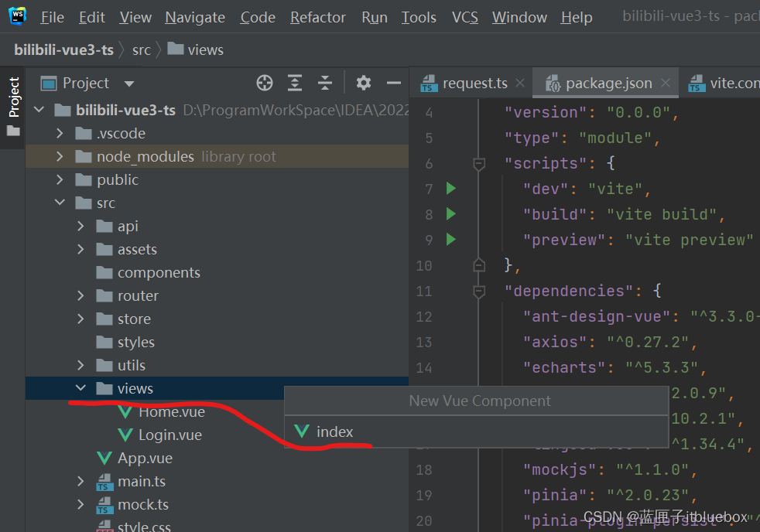Close the request.ts tab
Viewport: 760px width, 532px height.
pyautogui.click(x=520, y=83)
